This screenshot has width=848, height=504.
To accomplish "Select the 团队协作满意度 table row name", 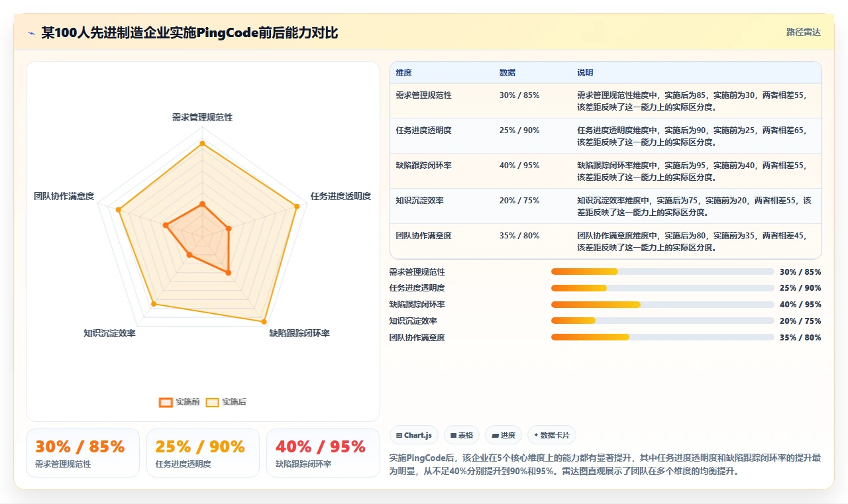I will [423, 236].
